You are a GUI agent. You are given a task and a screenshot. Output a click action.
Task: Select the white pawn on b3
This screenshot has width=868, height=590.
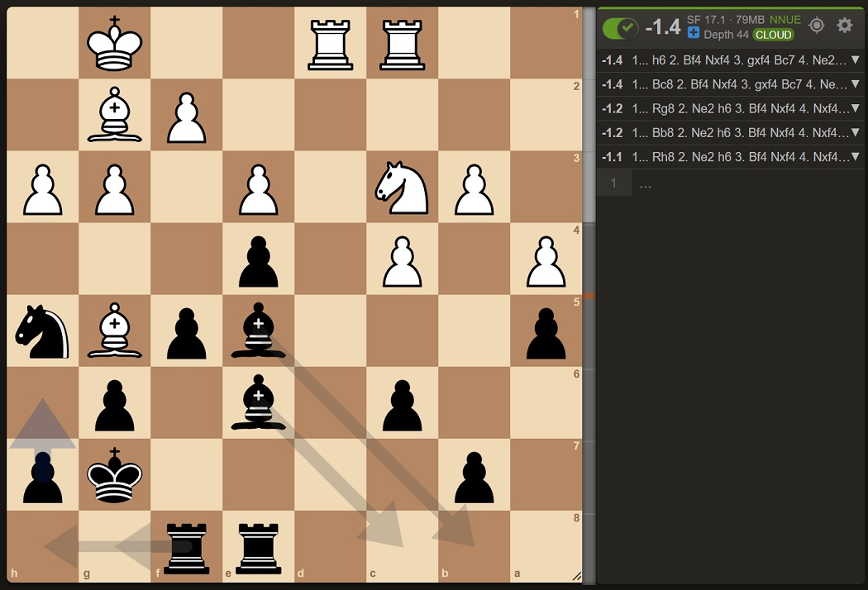475,190
